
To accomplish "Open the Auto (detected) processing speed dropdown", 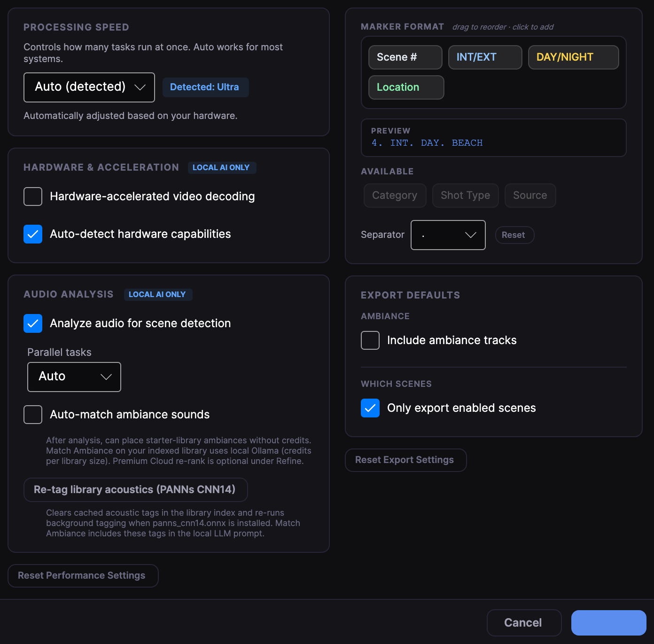I will click(89, 87).
